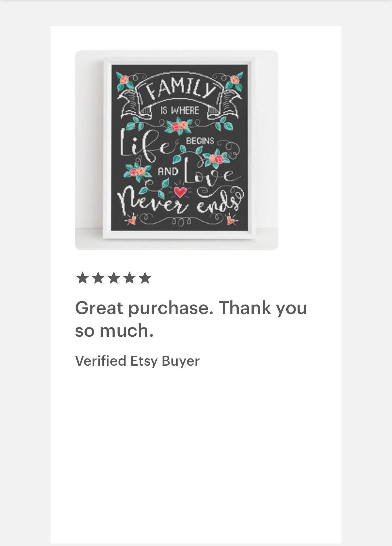The height and width of the screenshot is (546, 392).
Task: Click the second rating star
Action: pos(98,278)
